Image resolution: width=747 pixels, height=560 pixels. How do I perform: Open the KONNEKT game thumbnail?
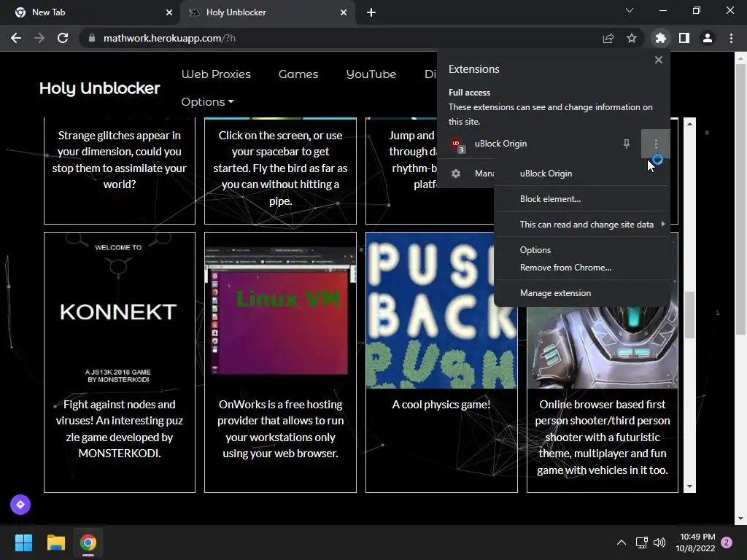coord(120,311)
